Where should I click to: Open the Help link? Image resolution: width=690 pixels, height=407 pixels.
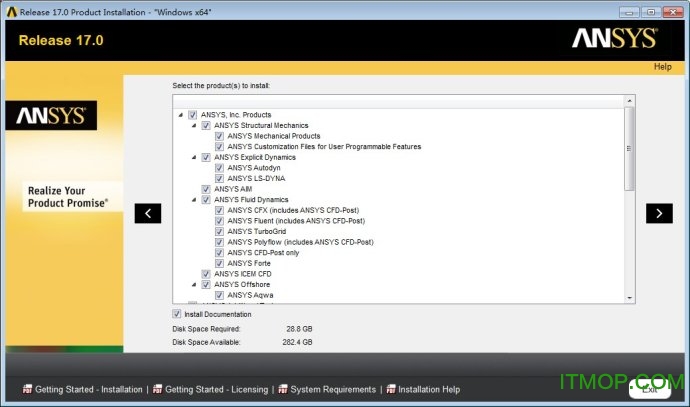coord(662,67)
